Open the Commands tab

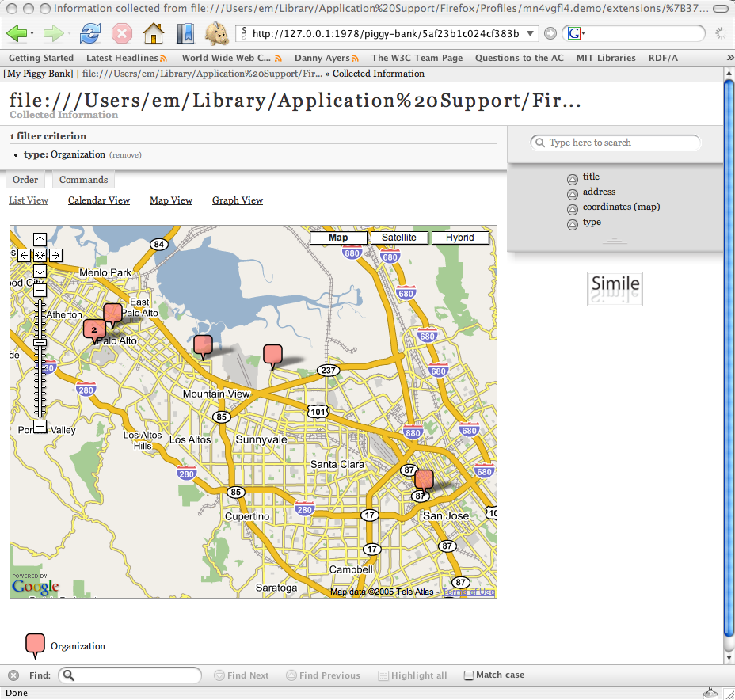pos(83,180)
